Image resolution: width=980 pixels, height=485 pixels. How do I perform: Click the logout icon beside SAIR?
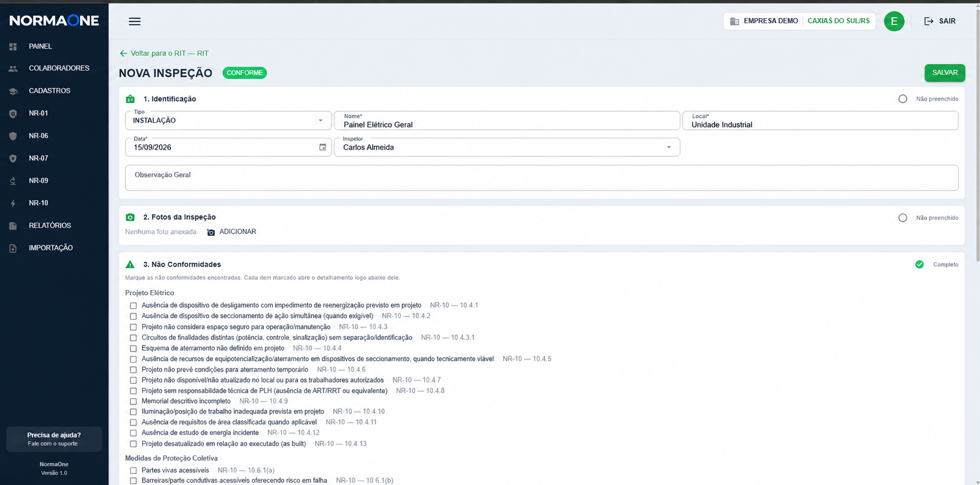[x=929, y=21]
